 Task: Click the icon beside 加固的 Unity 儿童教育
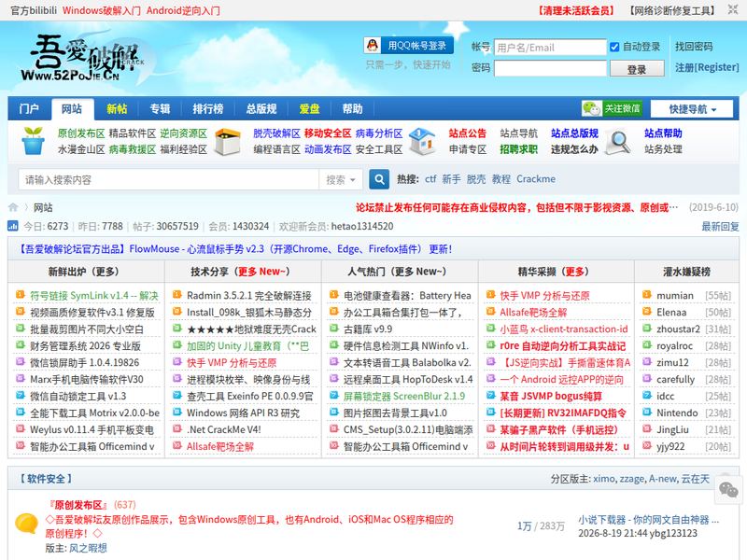pos(177,345)
